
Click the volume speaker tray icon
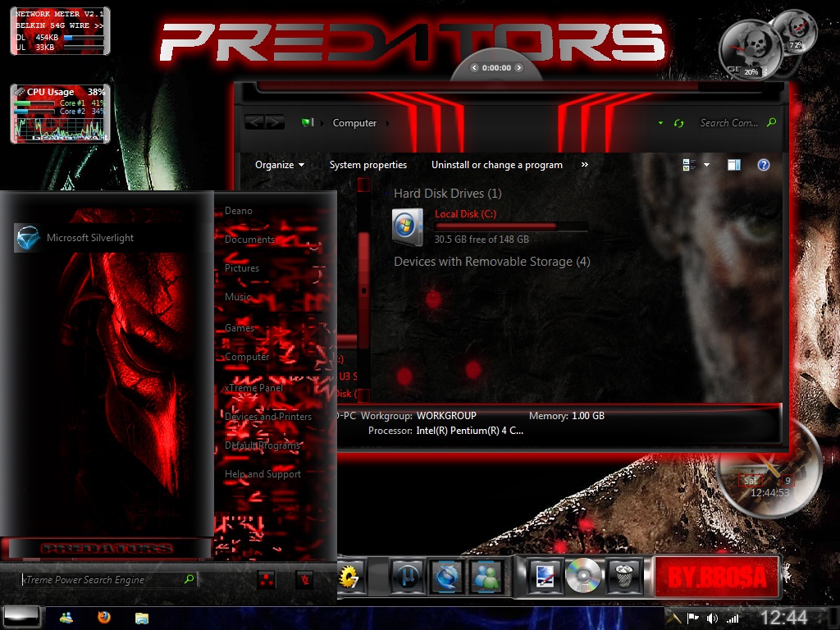pyautogui.click(x=712, y=619)
